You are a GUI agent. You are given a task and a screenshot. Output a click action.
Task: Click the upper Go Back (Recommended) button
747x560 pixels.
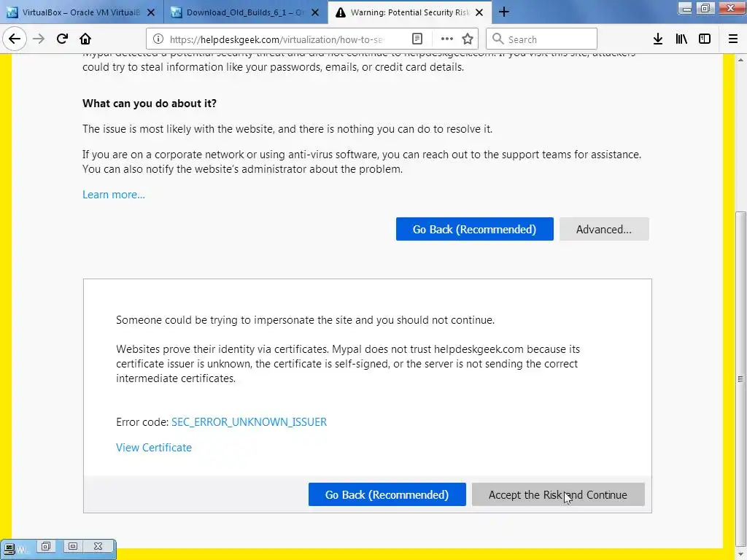[x=474, y=229]
